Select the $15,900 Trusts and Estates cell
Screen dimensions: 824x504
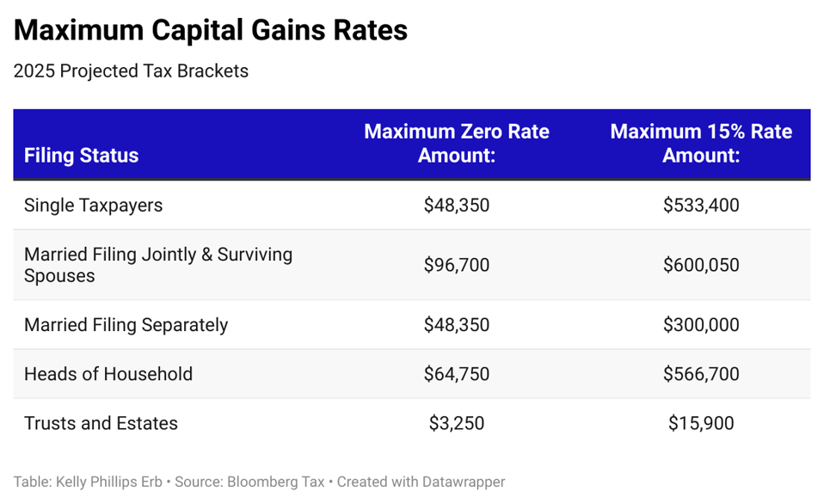click(701, 423)
